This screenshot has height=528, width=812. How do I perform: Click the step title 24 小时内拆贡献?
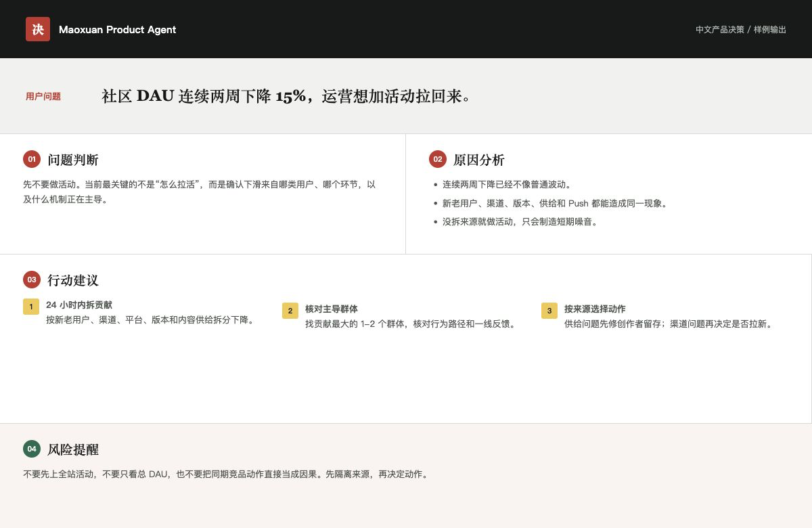tap(79, 305)
